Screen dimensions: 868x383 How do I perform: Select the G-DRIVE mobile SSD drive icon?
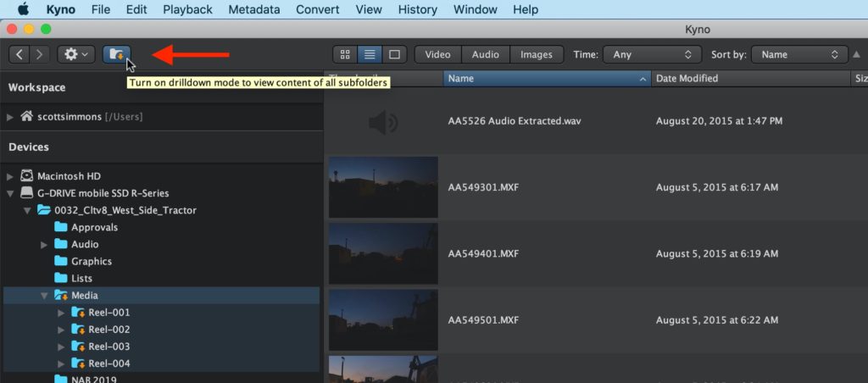pos(26,193)
